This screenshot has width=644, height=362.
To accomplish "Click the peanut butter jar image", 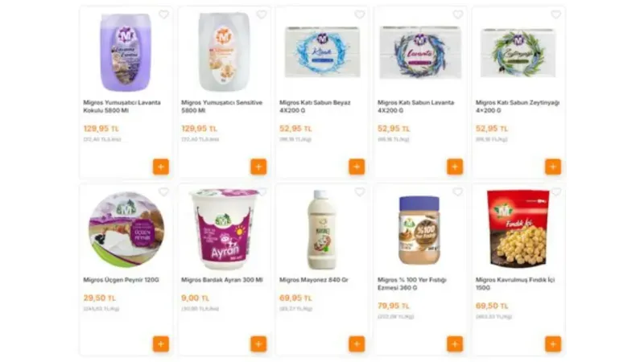I will (x=419, y=229).
